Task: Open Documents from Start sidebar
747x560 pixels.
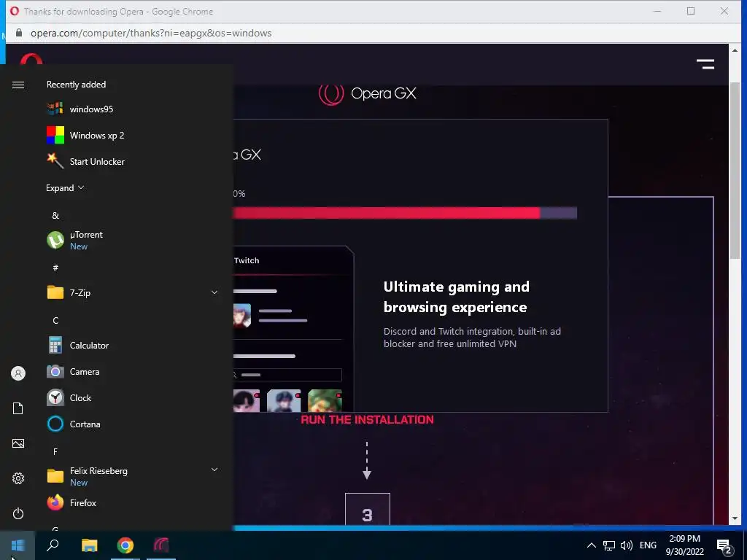Action: [18, 408]
